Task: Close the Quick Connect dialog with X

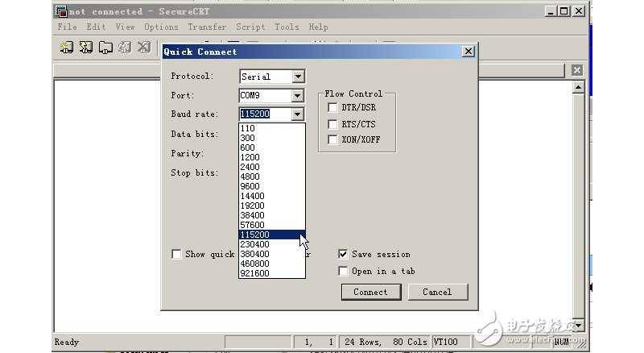Action: [x=469, y=52]
